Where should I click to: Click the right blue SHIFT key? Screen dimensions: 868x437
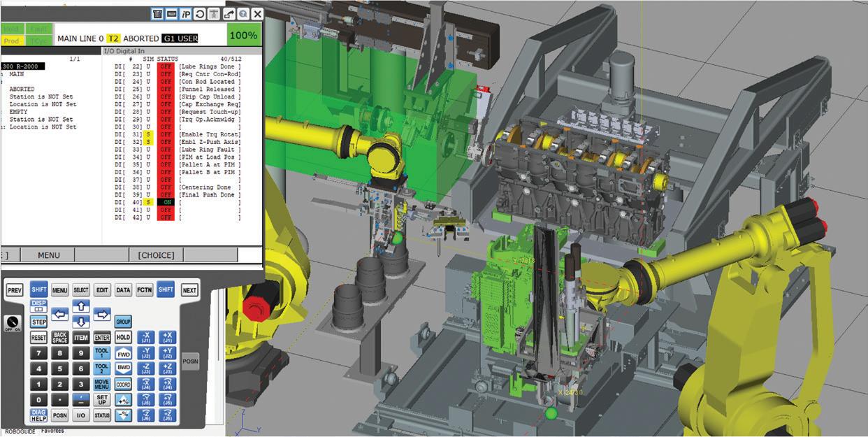point(166,289)
